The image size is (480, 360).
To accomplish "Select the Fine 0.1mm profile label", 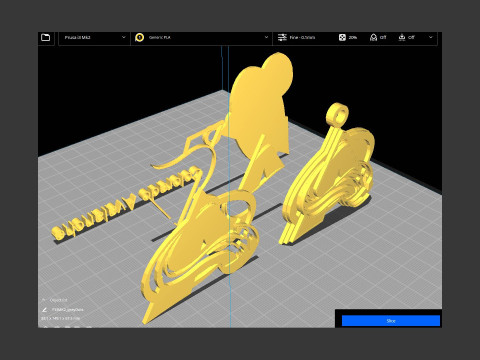I will click(x=302, y=37).
